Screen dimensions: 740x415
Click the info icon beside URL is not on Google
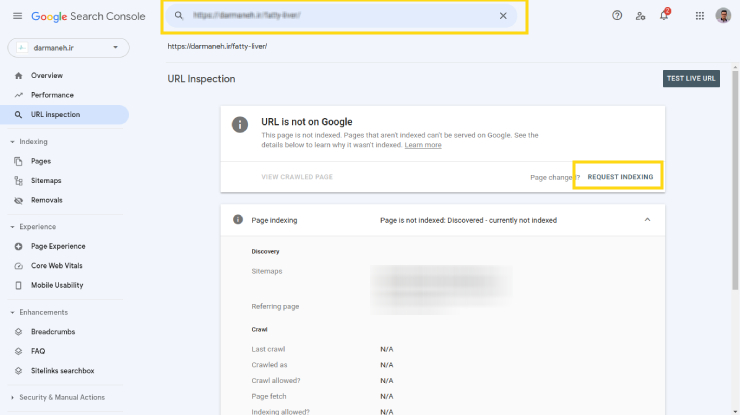240,125
